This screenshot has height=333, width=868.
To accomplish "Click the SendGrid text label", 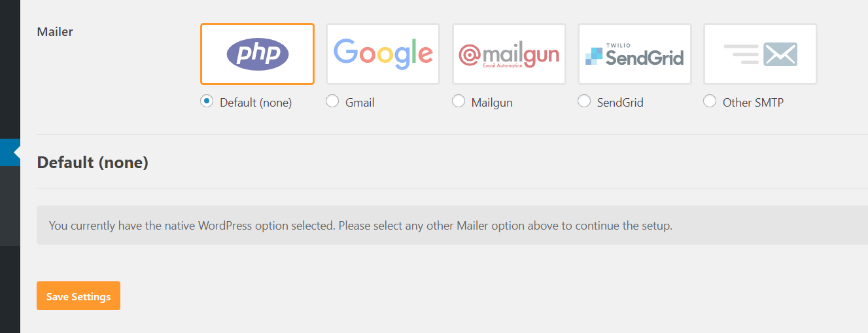I will tap(620, 103).
